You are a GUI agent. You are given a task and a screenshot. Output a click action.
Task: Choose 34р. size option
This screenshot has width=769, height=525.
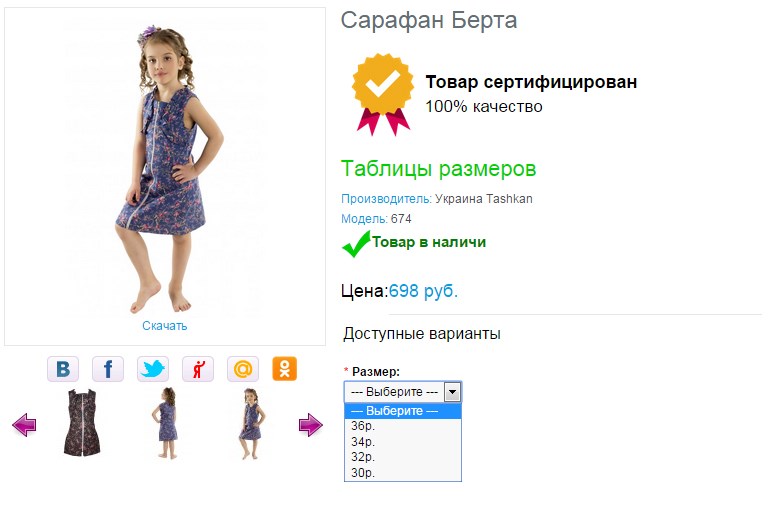click(402, 441)
